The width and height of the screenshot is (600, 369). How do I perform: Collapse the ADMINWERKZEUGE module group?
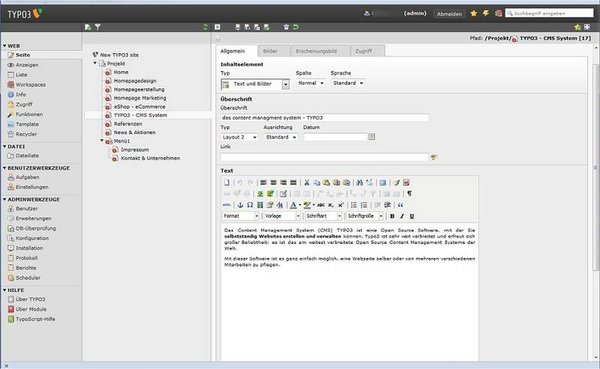[x=5, y=199]
